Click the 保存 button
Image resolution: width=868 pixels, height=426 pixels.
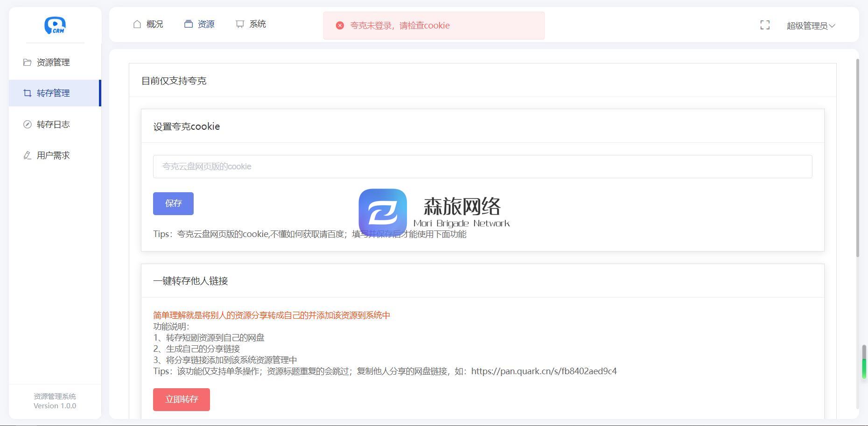(x=173, y=203)
